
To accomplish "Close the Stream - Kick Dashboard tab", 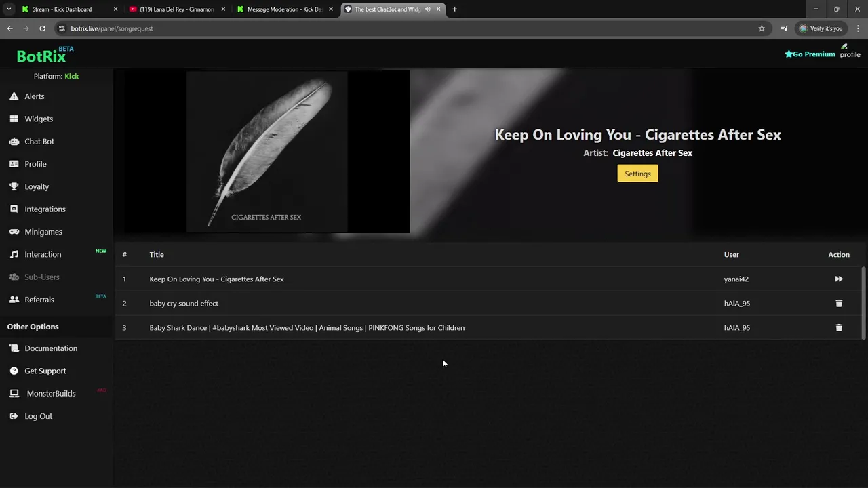I will (x=115, y=9).
